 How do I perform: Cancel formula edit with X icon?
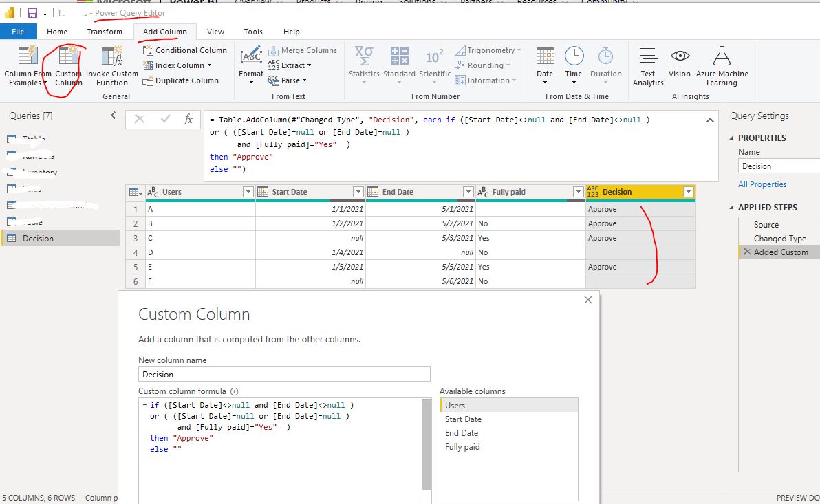pyautogui.click(x=140, y=119)
